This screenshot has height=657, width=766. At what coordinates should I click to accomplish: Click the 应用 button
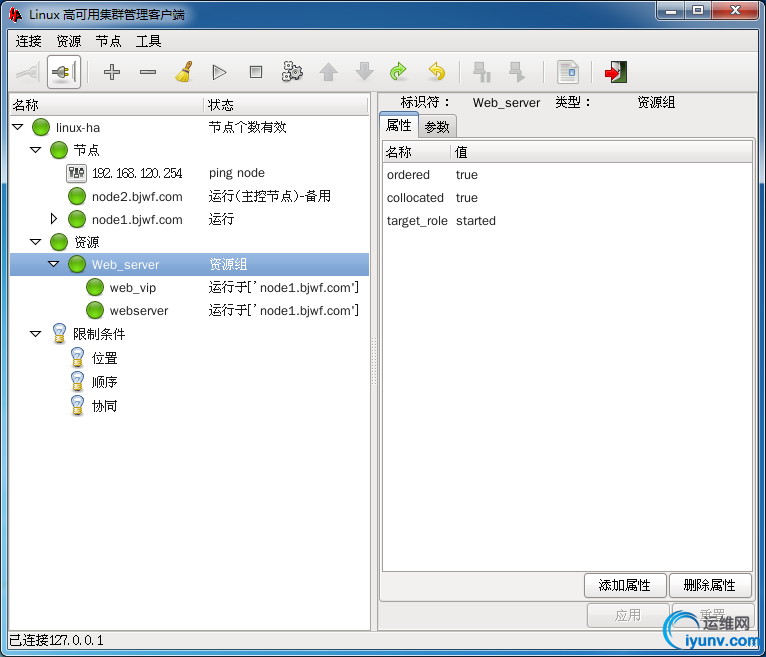point(628,615)
